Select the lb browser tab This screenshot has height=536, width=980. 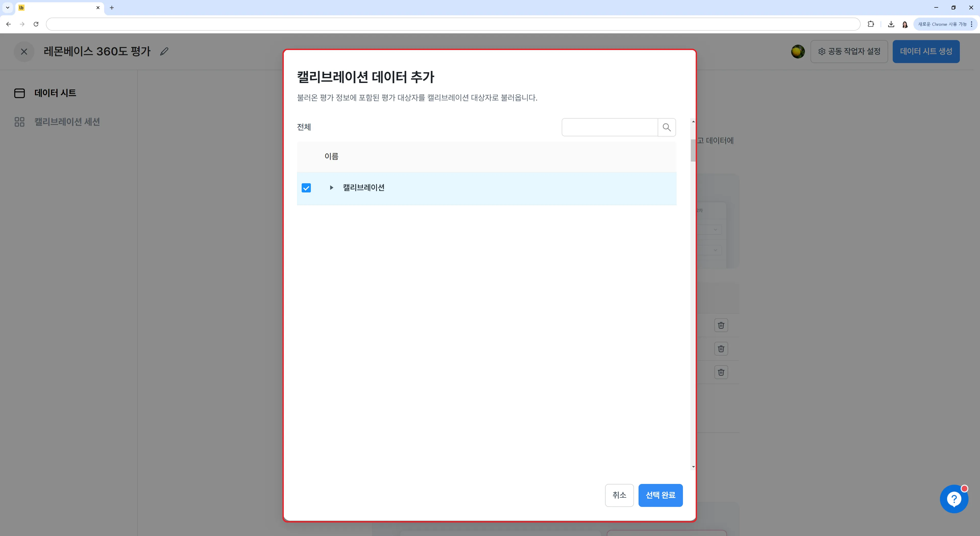click(60, 8)
